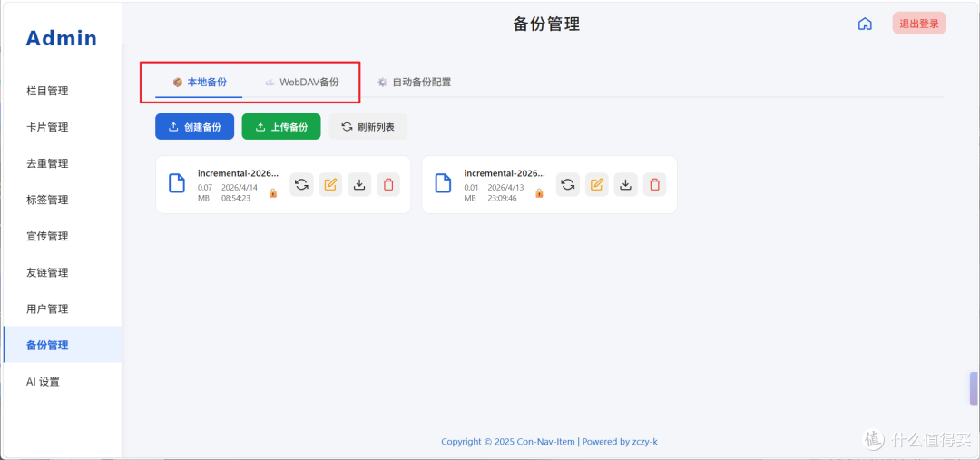The image size is (980, 460).
Task: Open the home page icon in header
Action: (x=865, y=24)
